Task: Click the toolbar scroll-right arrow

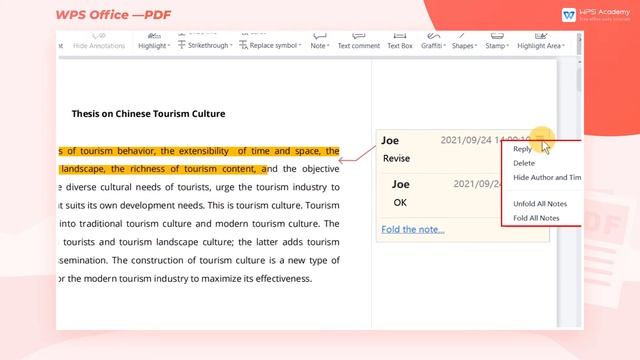Action: (579, 40)
